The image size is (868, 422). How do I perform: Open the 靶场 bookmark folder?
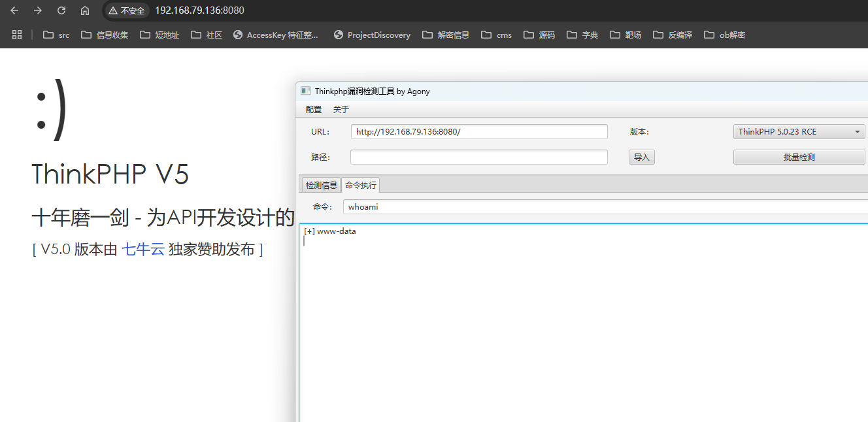pyautogui.click(x=626, y=35)
